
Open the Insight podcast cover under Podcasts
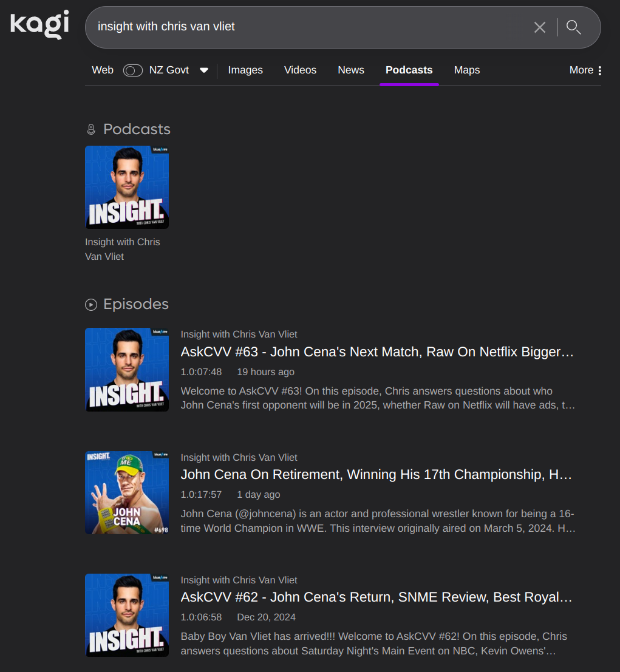(x=127, y=187)
